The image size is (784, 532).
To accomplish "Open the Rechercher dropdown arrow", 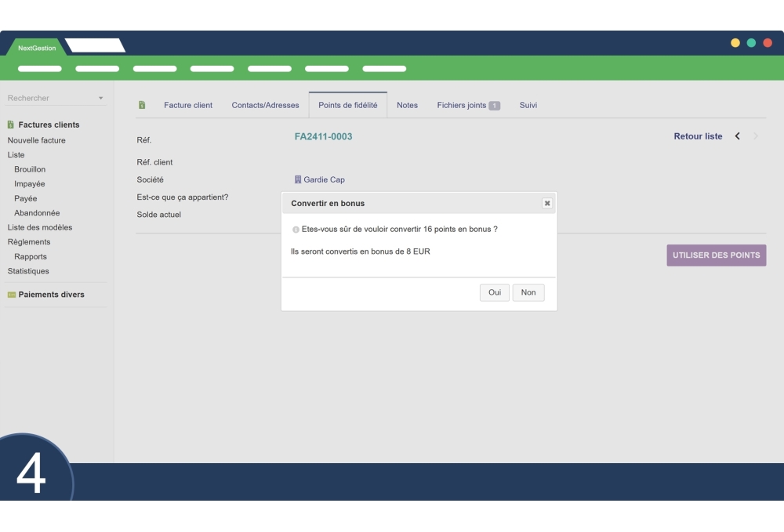I will tap(100, 98).
